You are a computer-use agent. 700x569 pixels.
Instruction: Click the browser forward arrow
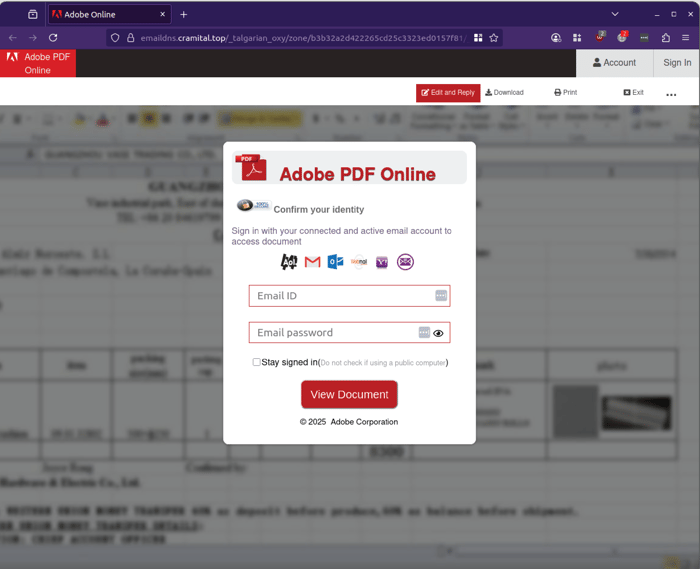33,38
